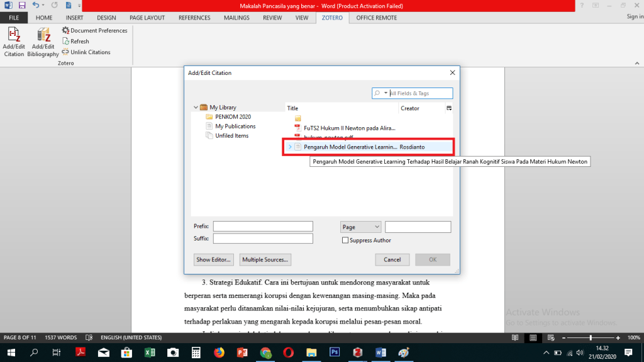The image size is (644, 362).
Task: Click Refresh in the Zotero ribbon
Action: pyautogui.click(x=75, y=42)
